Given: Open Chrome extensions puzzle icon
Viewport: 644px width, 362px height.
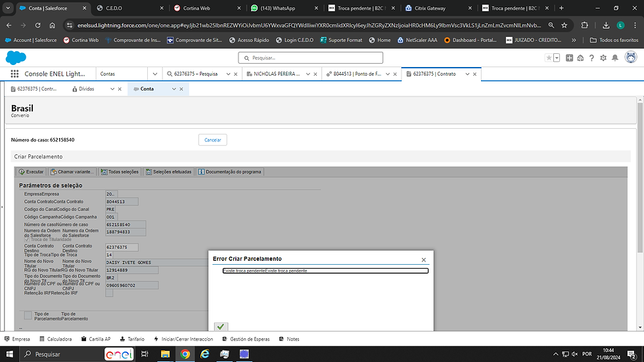Looking at the screenshot, I should point(584,26).
